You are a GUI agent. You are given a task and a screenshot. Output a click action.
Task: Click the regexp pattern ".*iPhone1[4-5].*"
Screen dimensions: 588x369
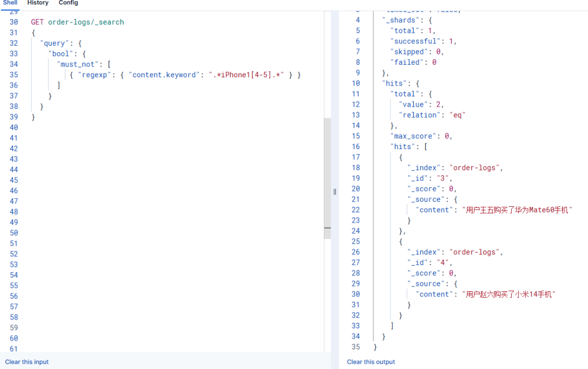246,75
